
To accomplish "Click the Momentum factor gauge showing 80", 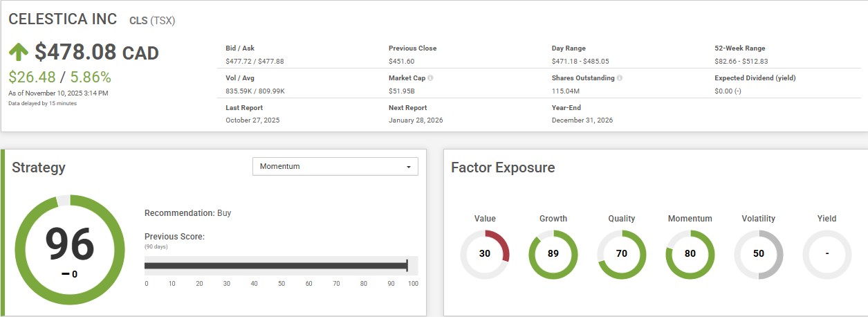I will point(690,254).
